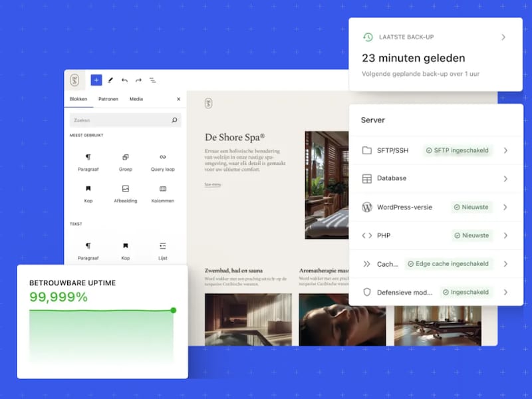Click the cache double-arrow icon
Screen dimensions: 532x399
click(367, 263)
